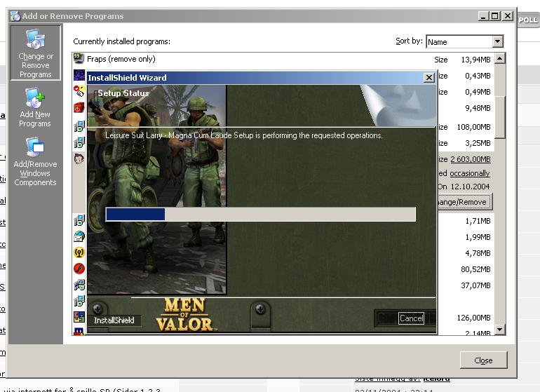Select Change or Remove Programs in sidebar
This screenshot has width=540, height=392.
pyautogui.click(x=36, y=53)
